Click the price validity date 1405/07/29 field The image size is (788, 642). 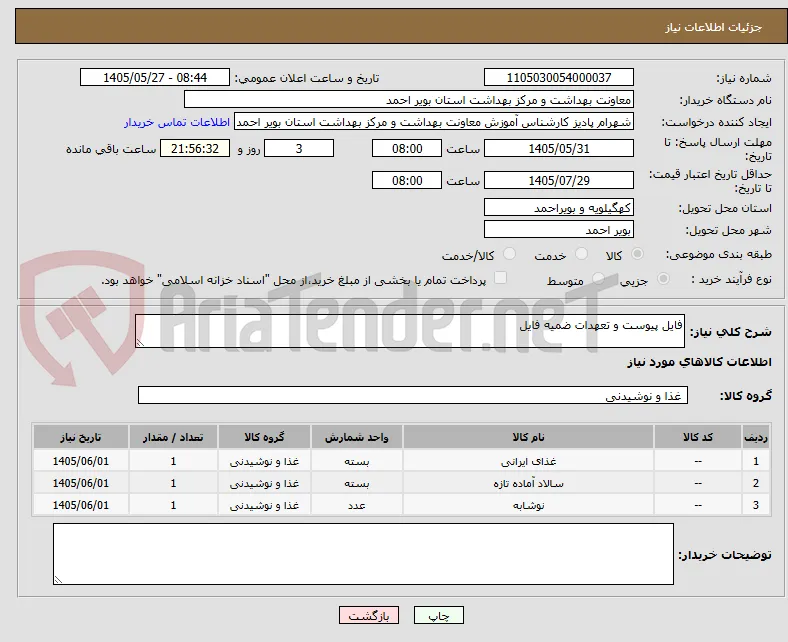558,180
